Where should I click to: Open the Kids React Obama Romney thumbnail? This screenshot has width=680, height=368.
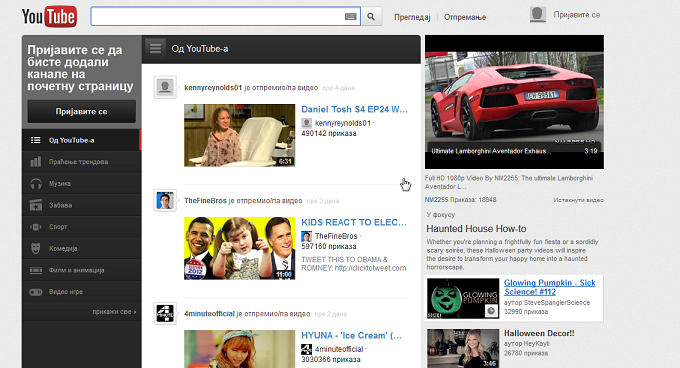pos(239,248)
